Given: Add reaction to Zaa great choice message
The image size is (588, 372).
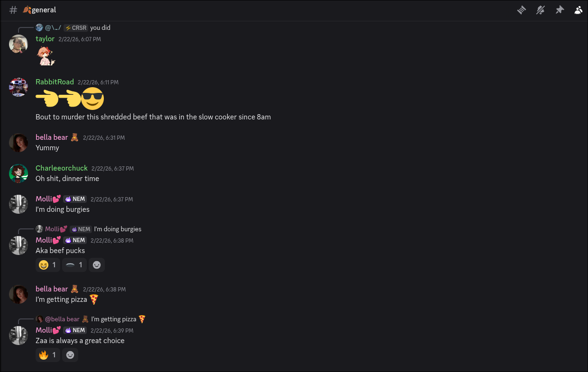Looking at the screenshot, I should tap(70, 355).
